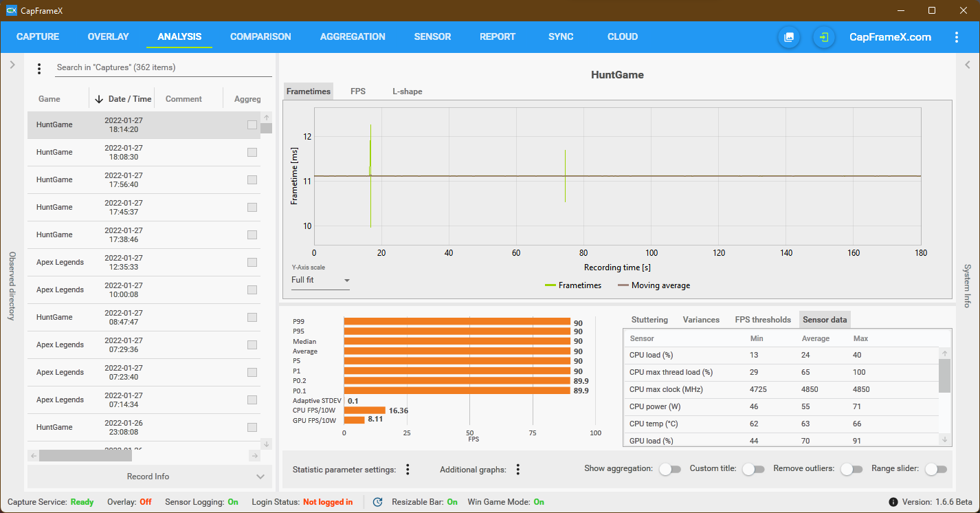Click the version info icon in status bar
This screenshot has width=980, height=513.
tap(893, 502)
